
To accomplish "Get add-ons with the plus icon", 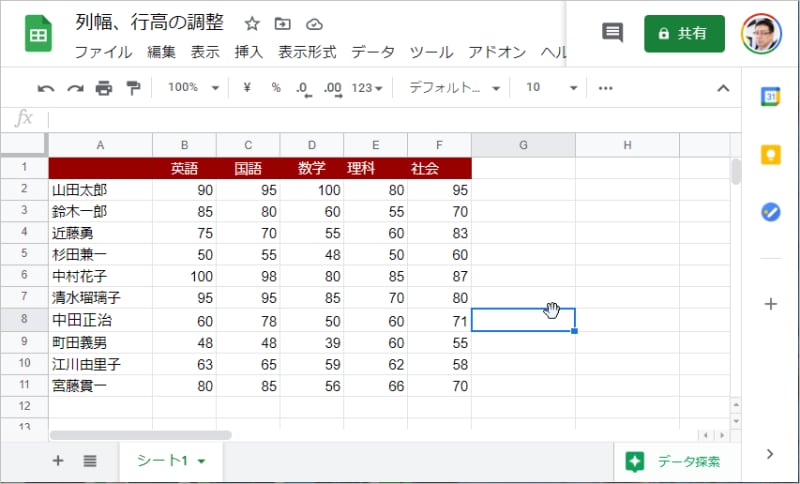I will point(770,304).
